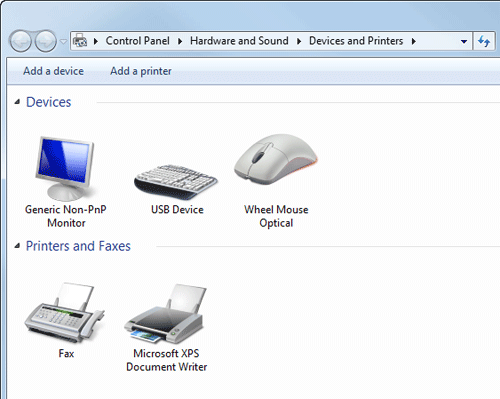500x399 pixels.
Task: Go back with the Back arrow
Action: point(21,41)
